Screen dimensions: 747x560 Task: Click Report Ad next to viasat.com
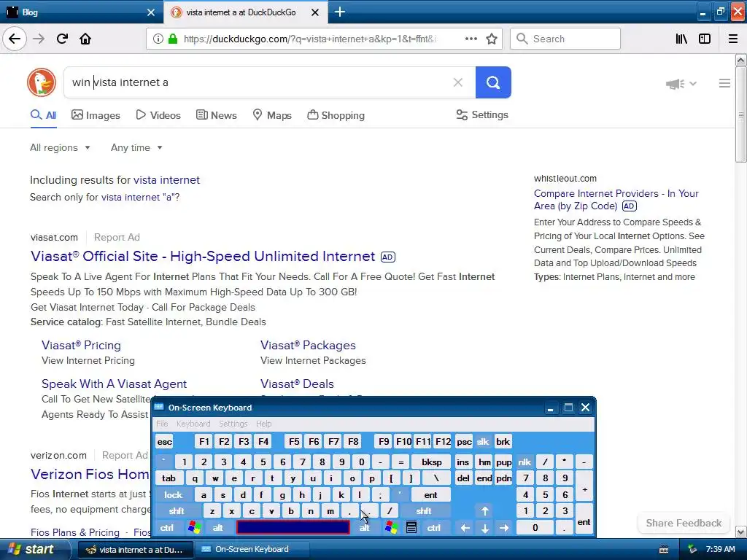(117, 237)
